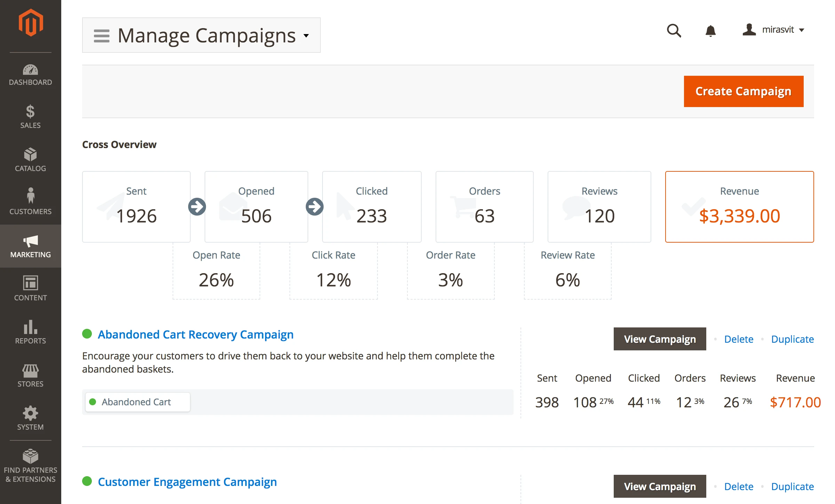Screen dimensions: 835x504
Task: Click the Create Campaign button
Action: (x=743, y=91)
